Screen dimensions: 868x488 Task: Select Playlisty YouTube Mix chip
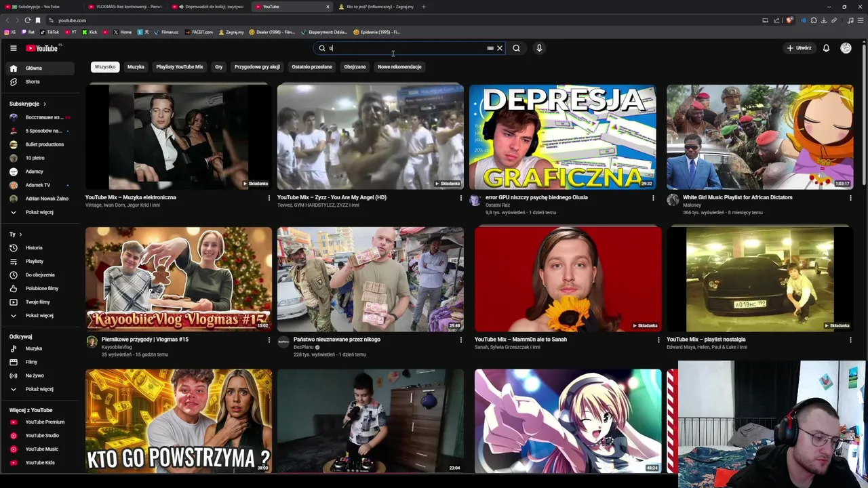(x=180, y=66)
